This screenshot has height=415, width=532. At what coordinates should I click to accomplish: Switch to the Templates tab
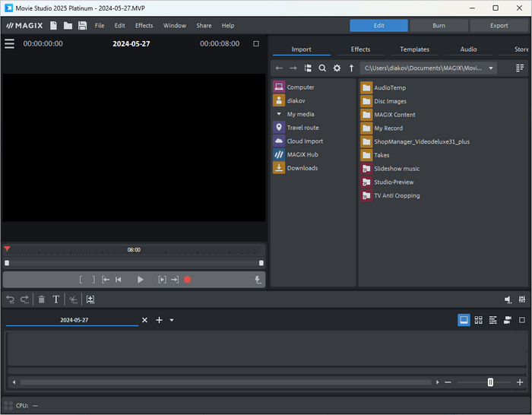click(414, 49)
